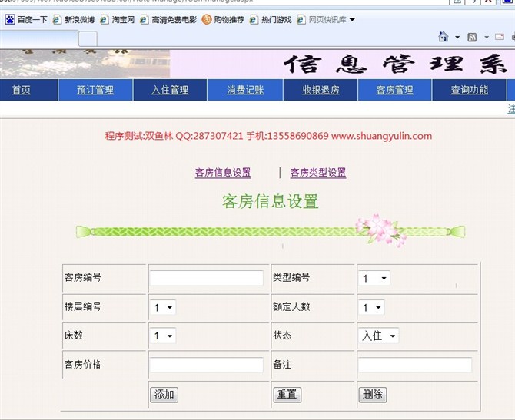Open the 状态 dropdown showing 入住
Image resolution: width=515 pixels, height=420 pixels.
pyautogui.click(x=380, y=336)
